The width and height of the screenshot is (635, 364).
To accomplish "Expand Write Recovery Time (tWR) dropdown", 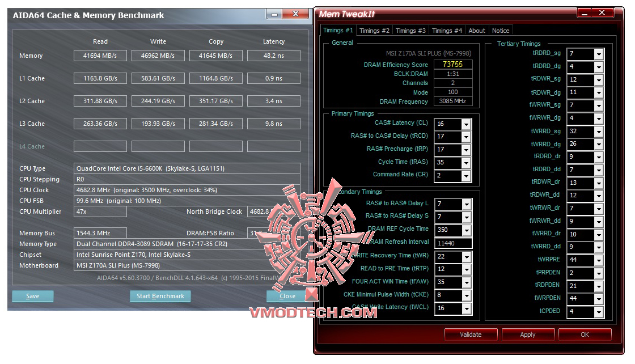I will (467, 257).
